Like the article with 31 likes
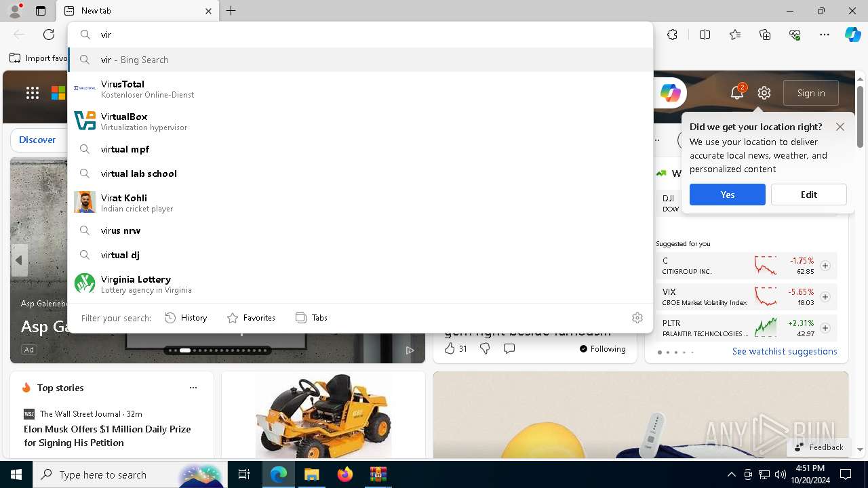Image resolution: width=868 pixels, height=488 pixels. pos(455,348)
